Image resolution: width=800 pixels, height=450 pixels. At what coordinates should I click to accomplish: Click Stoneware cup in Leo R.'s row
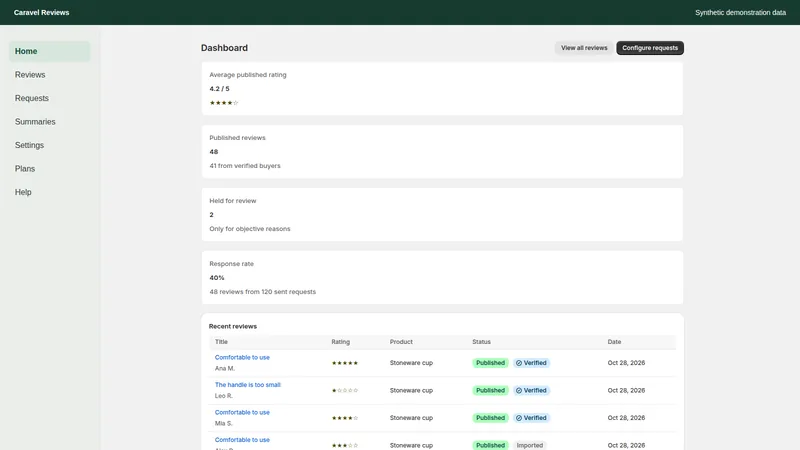[411, 391]
